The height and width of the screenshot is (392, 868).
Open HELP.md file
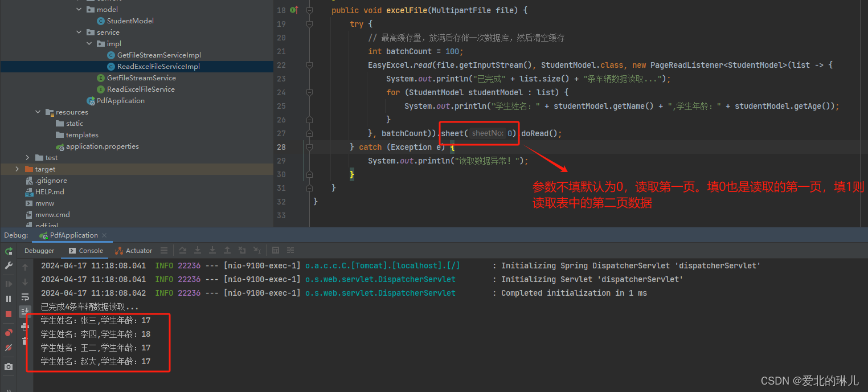point(50,192)
